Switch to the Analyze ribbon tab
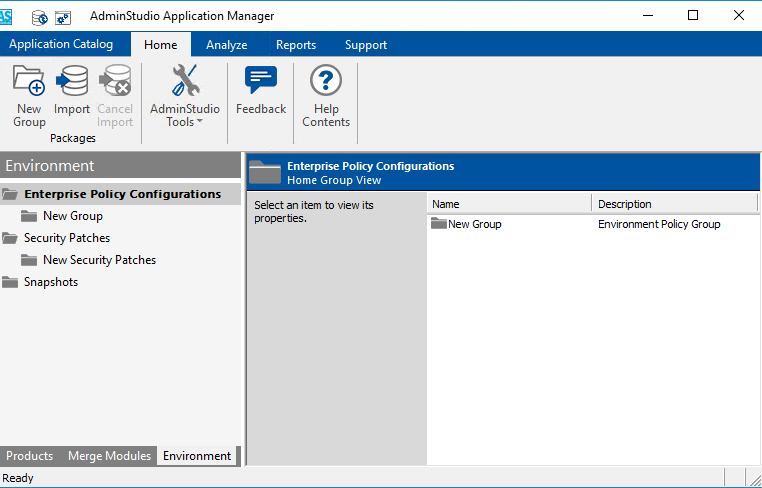 tap(226, 45)
